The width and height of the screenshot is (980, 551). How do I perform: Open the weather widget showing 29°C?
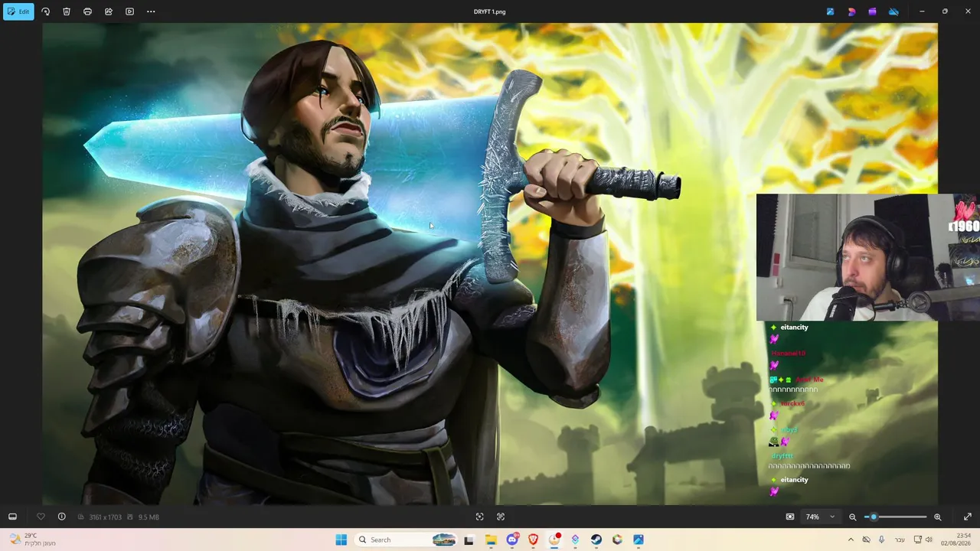tap(33, 540)
